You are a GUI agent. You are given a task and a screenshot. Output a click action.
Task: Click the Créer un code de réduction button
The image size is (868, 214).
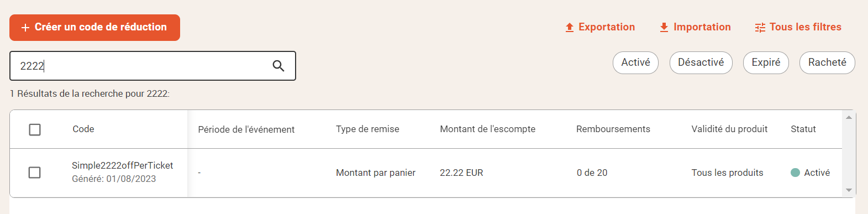click(x=94, y=28)
